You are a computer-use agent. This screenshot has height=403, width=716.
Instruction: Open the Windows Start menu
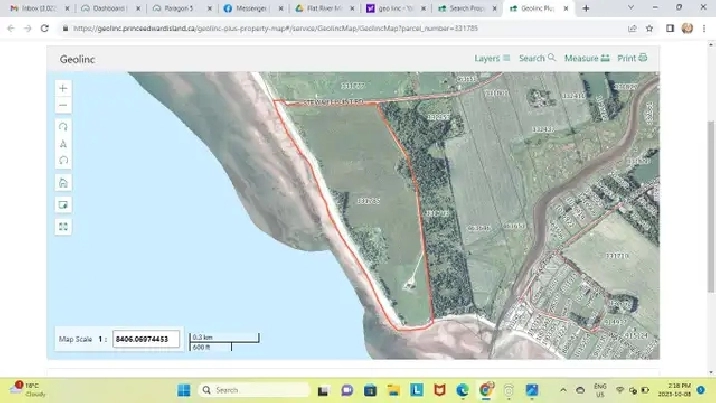[x=184, y=390]
